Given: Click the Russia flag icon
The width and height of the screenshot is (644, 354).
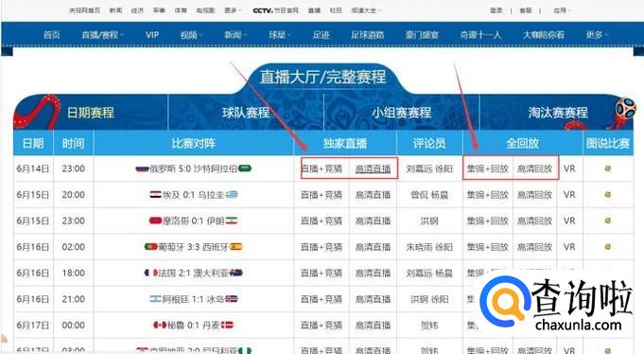Looking at the screenshot, I should (142, 168).
